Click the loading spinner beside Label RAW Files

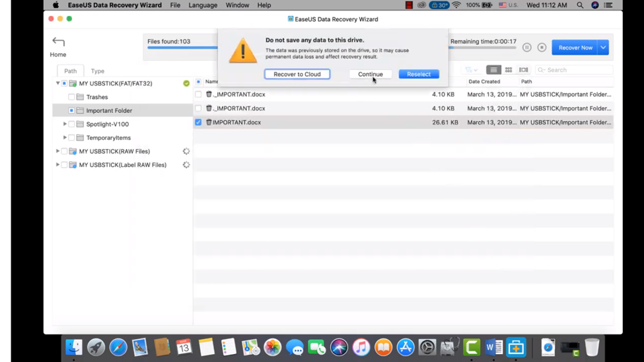(186, 164)
